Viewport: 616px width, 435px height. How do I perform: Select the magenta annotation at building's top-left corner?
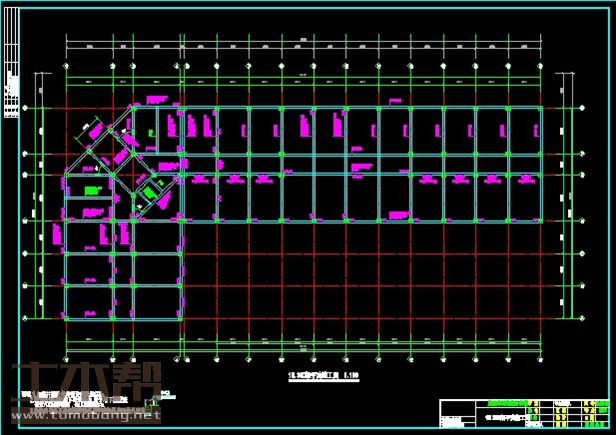156,99
